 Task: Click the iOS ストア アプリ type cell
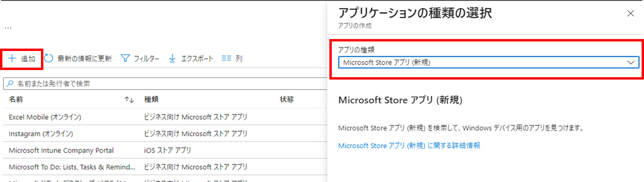coord(168,150)
